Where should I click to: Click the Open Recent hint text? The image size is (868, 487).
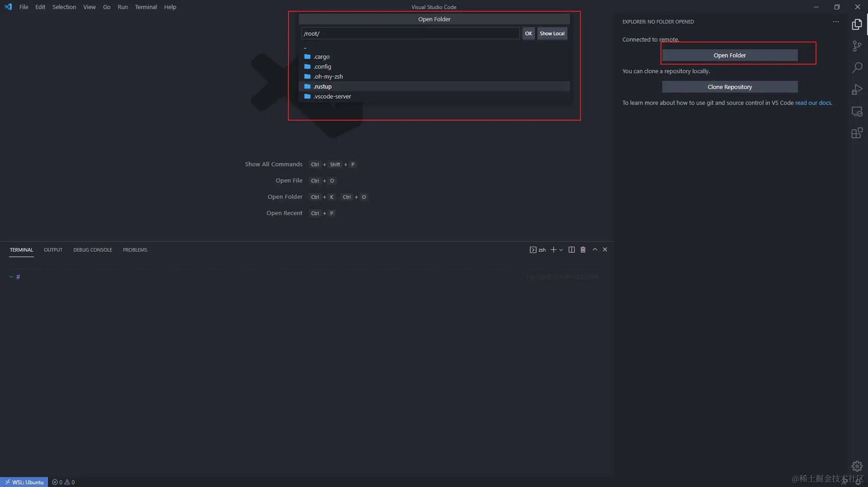pyautogui.click(x=284, y=213)
